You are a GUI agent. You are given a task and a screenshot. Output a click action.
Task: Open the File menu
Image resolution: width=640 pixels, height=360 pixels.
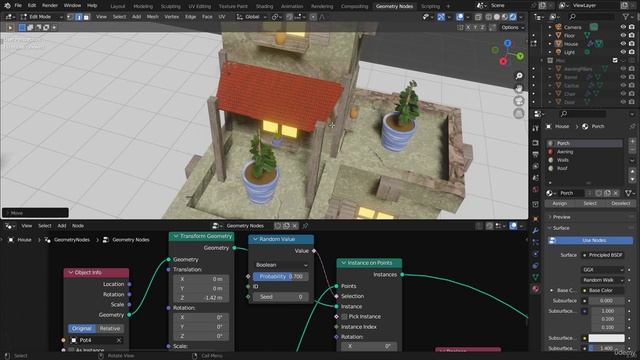click(18, 6)
